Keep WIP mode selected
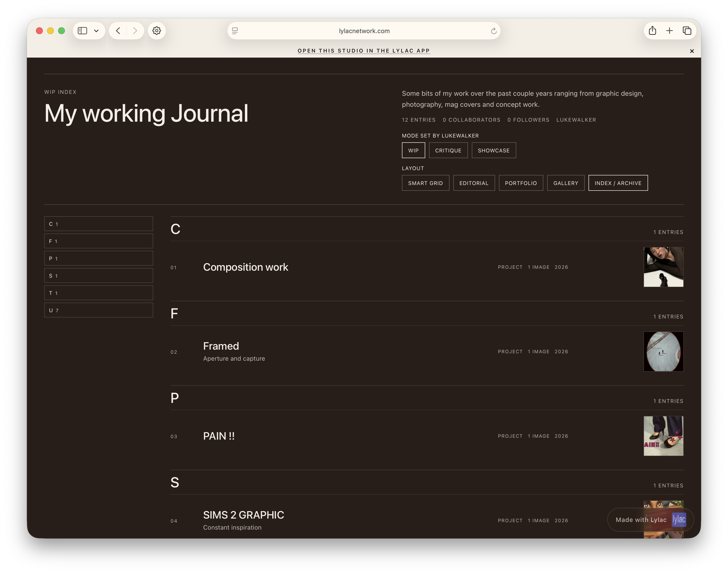This screenshot has width=728, height=574. tap(413, 150)
